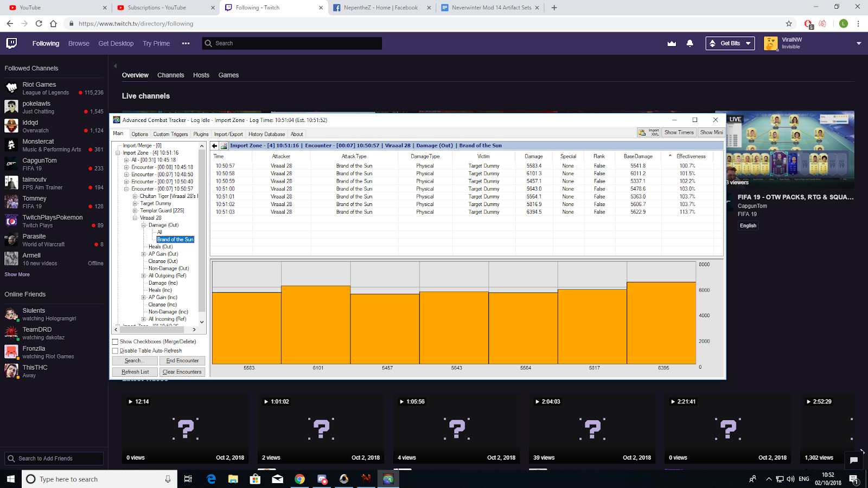Open Twitch Prime loot crown icon
The image size is (868, 488).
672,43
